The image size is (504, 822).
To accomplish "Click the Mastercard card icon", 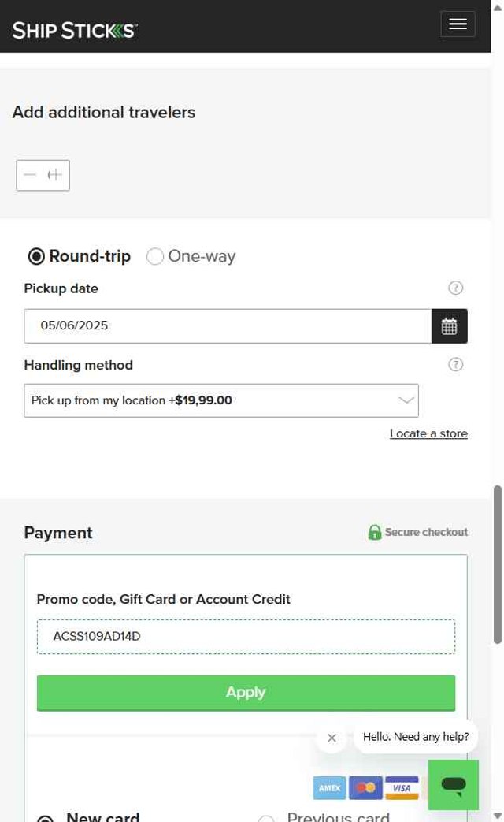I will 365,787.
